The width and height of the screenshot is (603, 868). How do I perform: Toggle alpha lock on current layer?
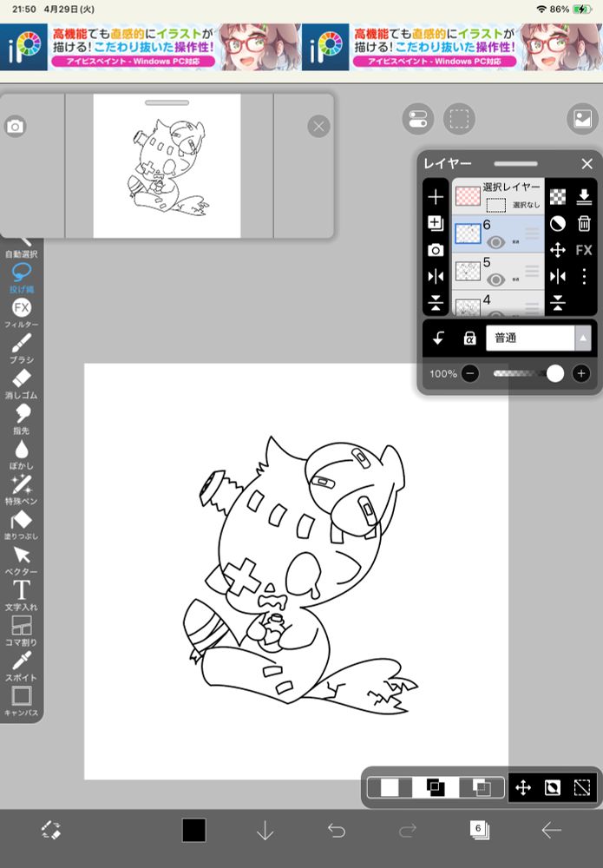pyautogui.click(x=469, y=339)
